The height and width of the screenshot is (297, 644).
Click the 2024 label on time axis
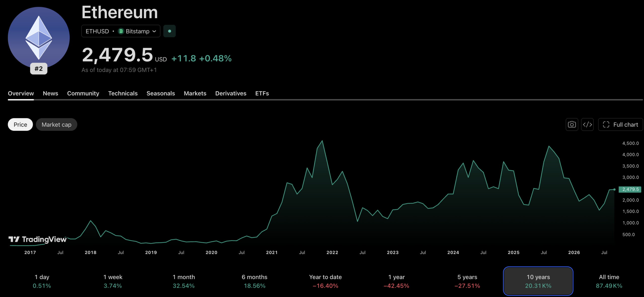tap(453, 252)
